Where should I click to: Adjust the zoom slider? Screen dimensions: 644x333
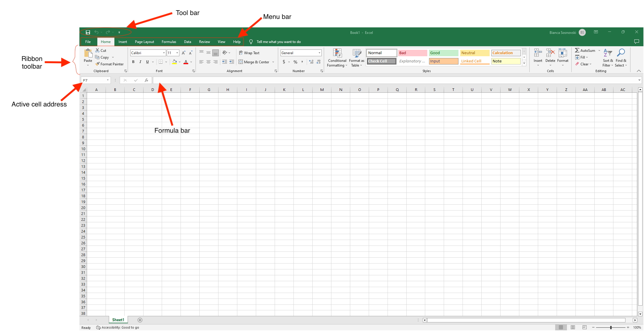(x=611, y=327)
